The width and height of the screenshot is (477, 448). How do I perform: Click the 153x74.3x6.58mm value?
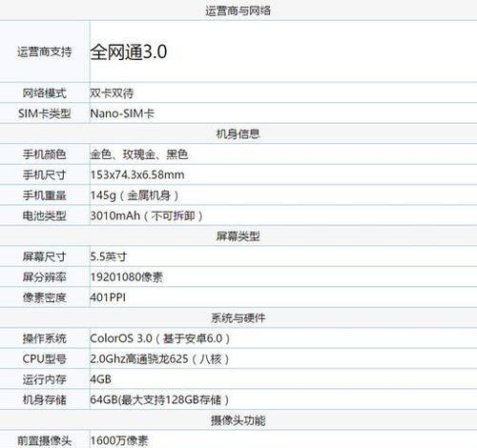[137, 174]
